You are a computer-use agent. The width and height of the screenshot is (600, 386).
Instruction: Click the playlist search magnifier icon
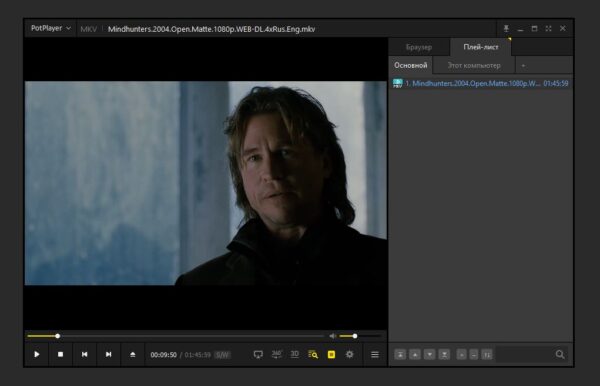(560, 355)
